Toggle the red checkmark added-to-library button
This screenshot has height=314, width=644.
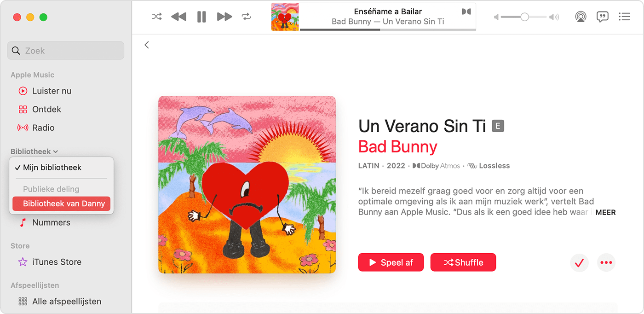click(579, 263)
